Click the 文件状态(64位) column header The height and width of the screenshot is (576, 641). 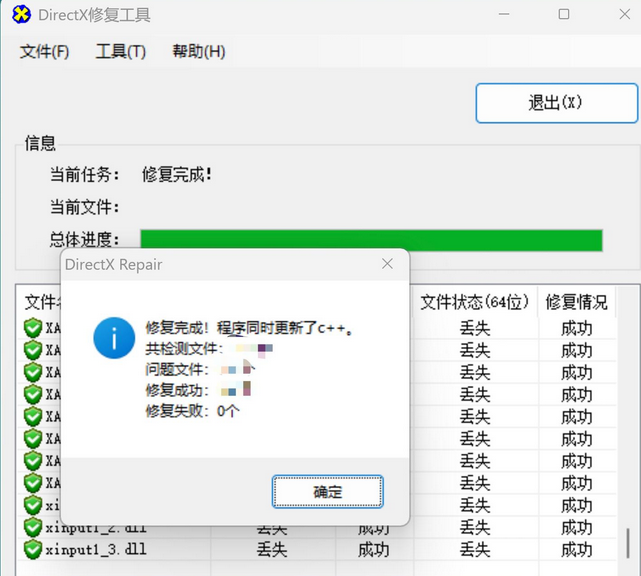pos(475,303)
